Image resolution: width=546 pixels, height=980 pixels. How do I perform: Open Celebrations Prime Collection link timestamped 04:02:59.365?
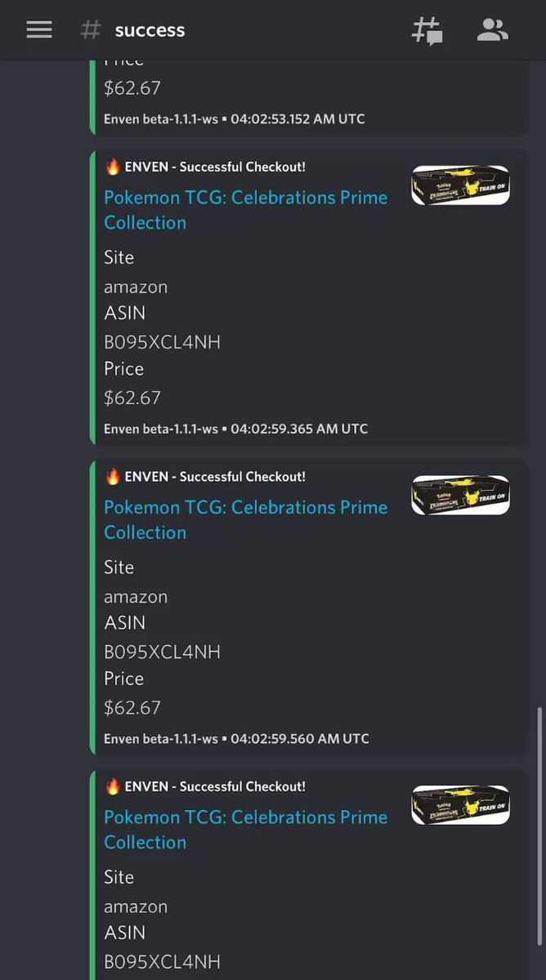[x=245, y=210]
